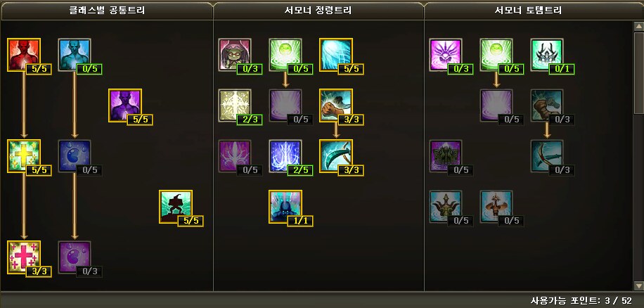Switch to the 서모너 토템트리 tab
This screenshot has height=308, width=644.
528,11
